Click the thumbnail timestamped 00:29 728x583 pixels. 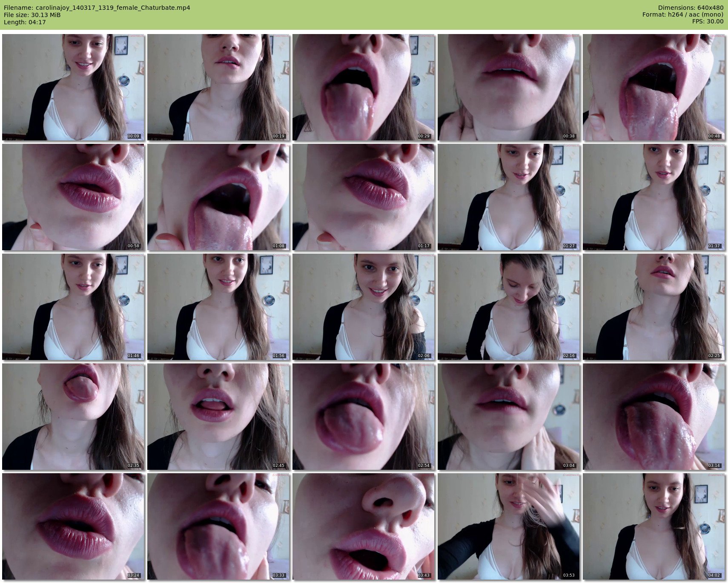tap(364, 87)
